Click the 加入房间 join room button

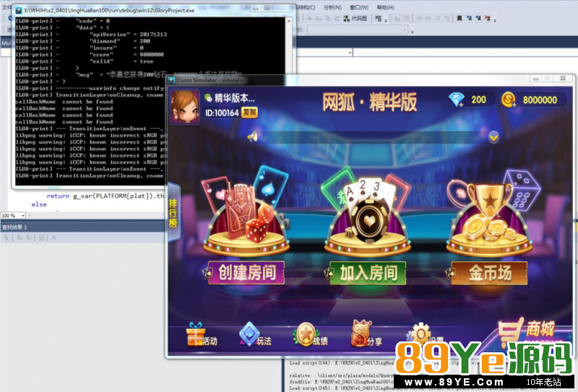(368, 273)
